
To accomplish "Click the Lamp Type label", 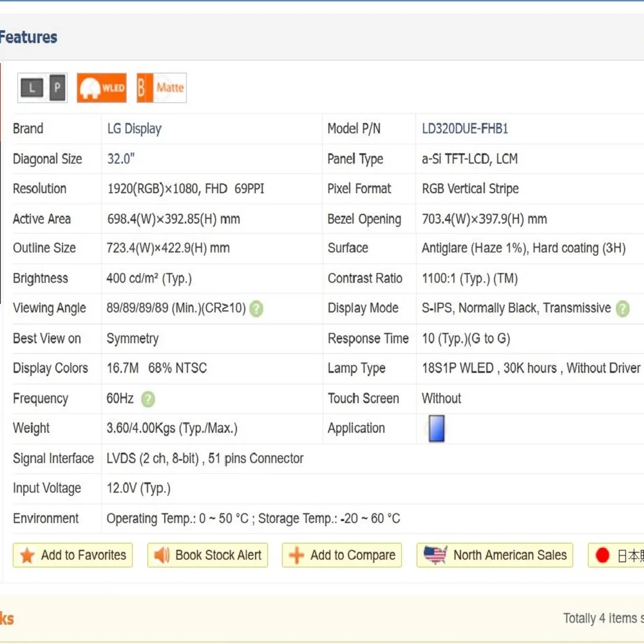I will point(357,368).
